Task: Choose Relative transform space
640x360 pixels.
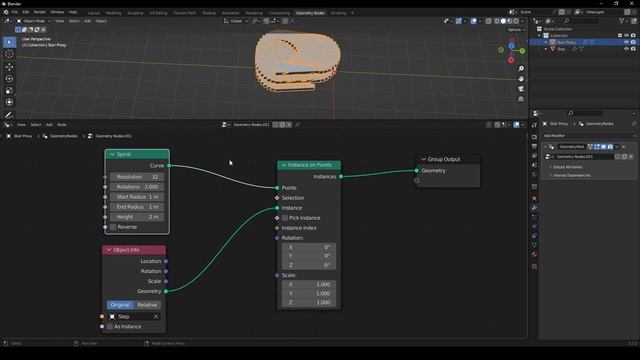Action: pyautogui.click(x=147, y=305)
